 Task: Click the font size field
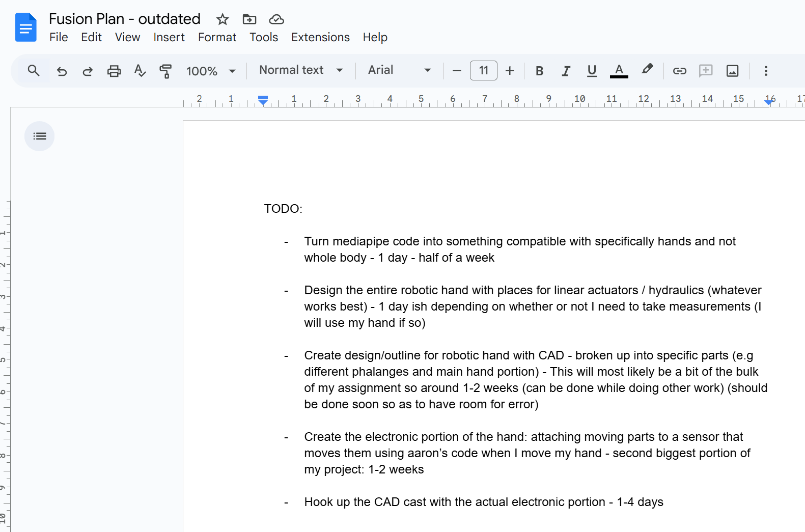pos(484,70)
